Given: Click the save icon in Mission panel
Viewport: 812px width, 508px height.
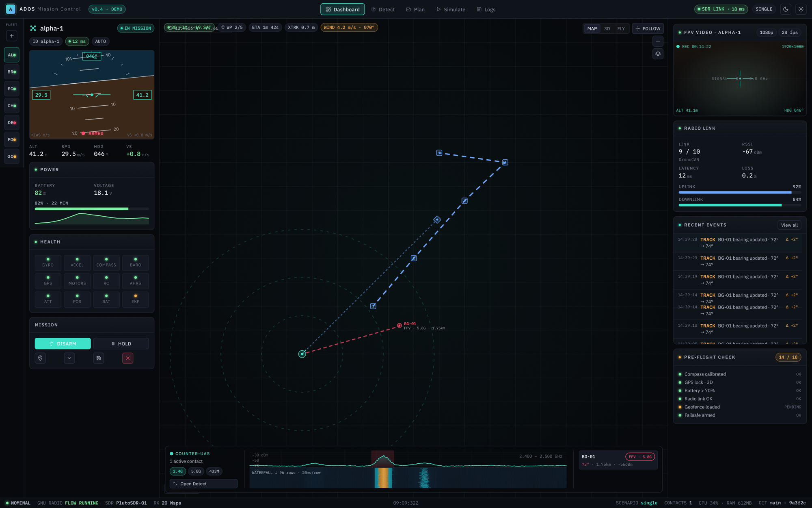Looking at the screenshot, I should click(99, 358).
